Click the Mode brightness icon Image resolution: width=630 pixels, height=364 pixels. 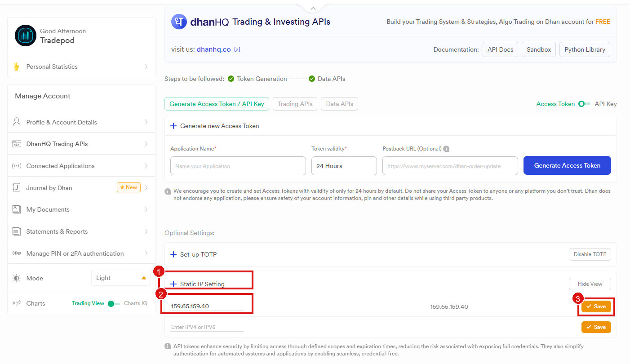point(17,278)
